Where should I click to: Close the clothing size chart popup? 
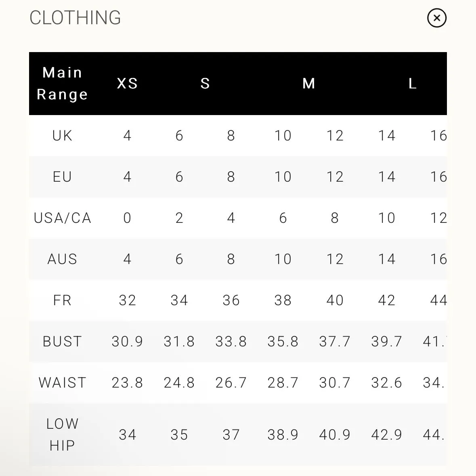[436, 18]
